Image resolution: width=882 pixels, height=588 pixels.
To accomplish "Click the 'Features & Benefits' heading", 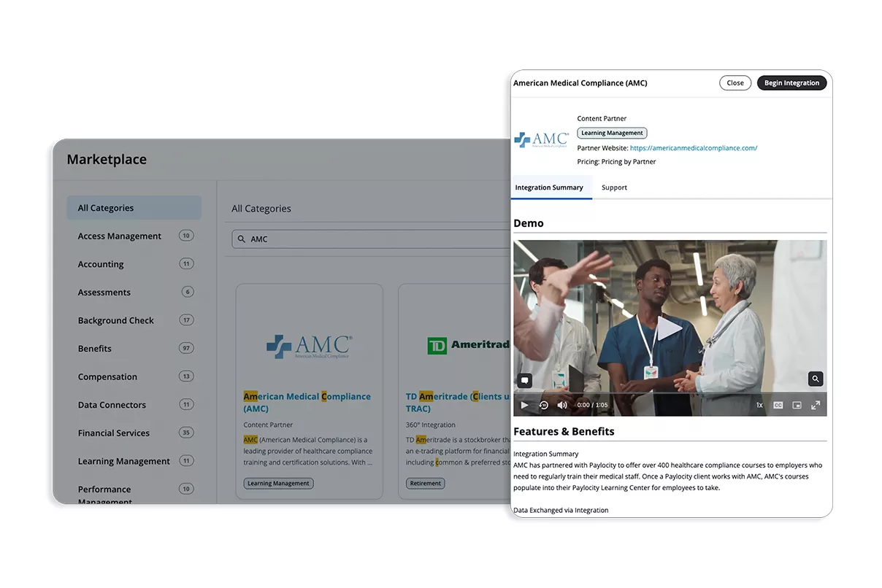I will point(564,432).
